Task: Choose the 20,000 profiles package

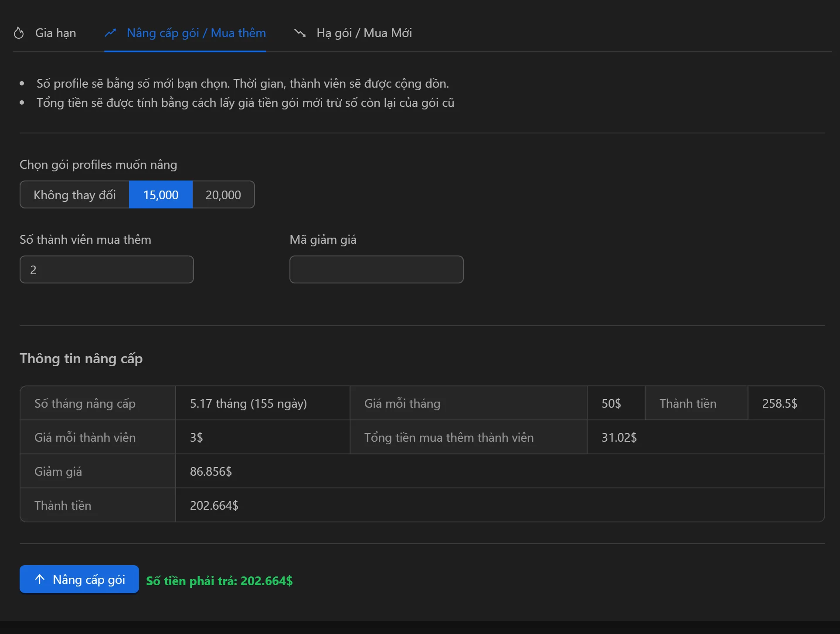Action: (223, 195)
